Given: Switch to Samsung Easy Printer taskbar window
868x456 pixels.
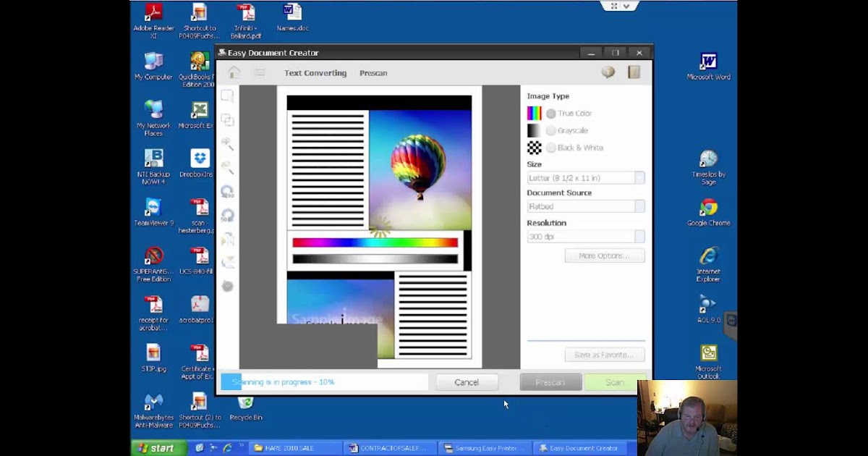Looking at the screenshot, I should click(x=484, y=448).
